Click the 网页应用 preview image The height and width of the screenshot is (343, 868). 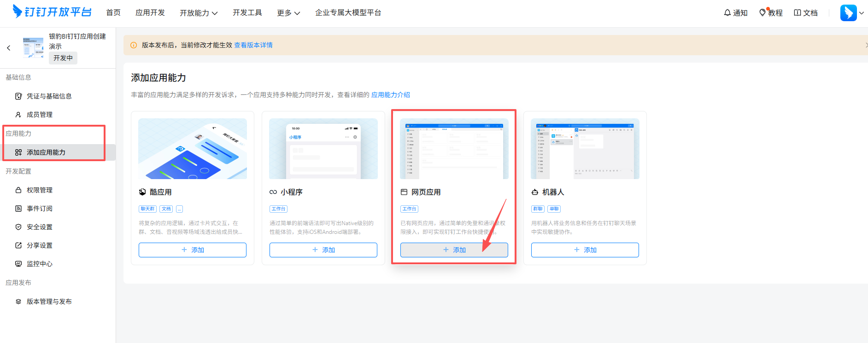tap(454, 149)
